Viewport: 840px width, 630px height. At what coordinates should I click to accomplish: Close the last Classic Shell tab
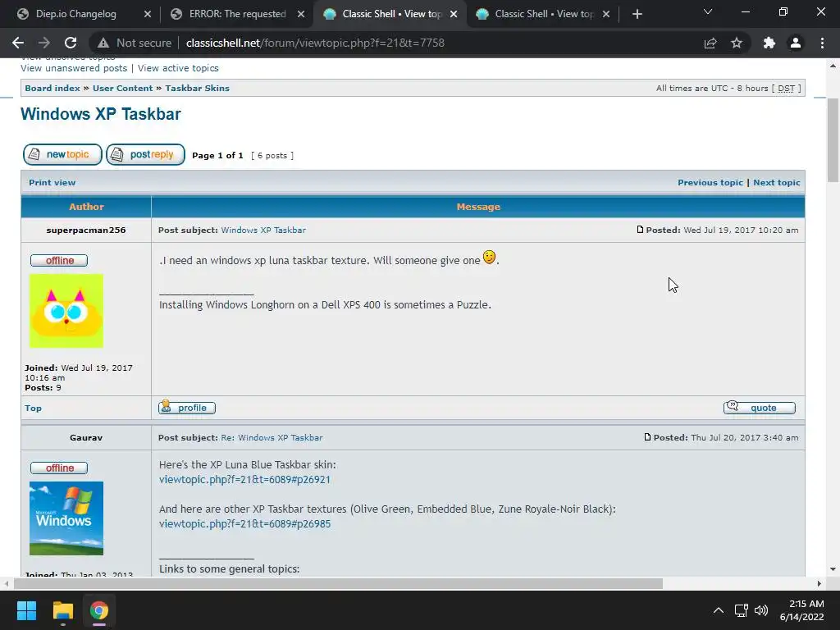[606, 14]
